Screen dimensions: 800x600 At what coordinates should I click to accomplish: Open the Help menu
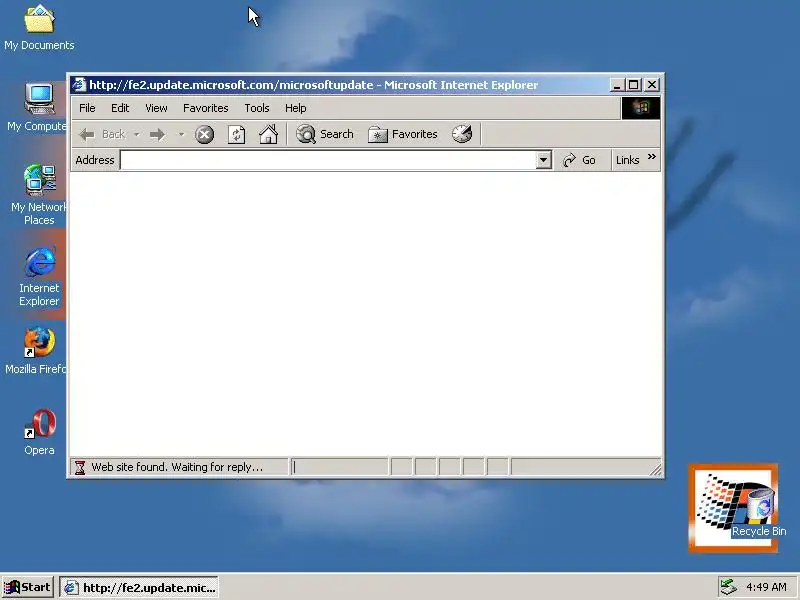tap(295, 108)
